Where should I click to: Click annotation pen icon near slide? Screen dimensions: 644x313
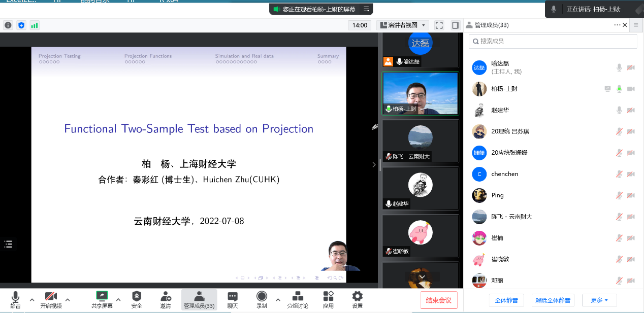click(x=375, y=127)
